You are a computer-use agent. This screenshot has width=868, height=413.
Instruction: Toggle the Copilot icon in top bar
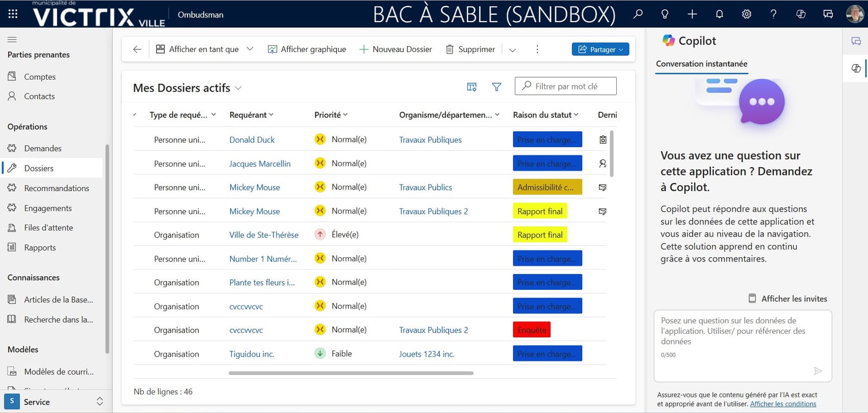[x=801, y=14]
